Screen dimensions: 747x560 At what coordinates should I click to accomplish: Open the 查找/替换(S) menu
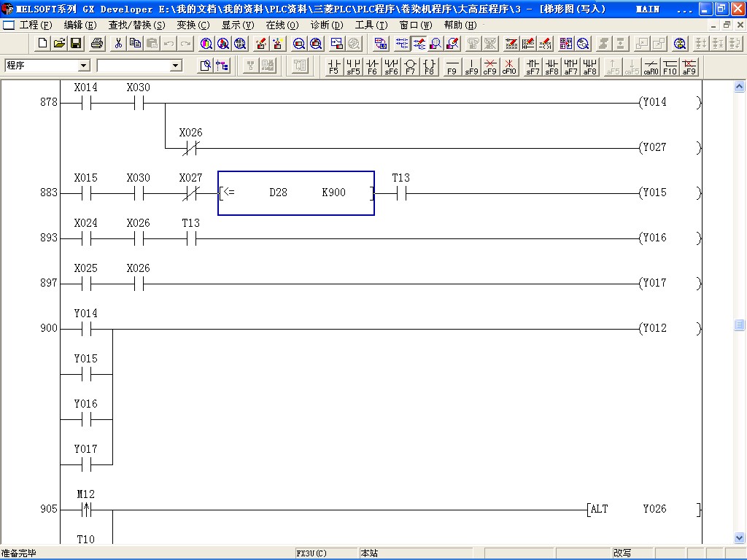pos(136,25)
